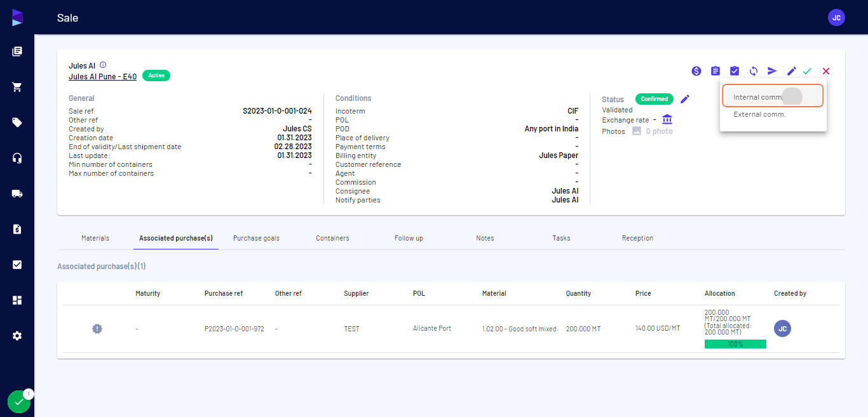This screenshot has height=417, width=868.
Task: Click the red X icon in toolbar
Action: click(x=826, y=71)
